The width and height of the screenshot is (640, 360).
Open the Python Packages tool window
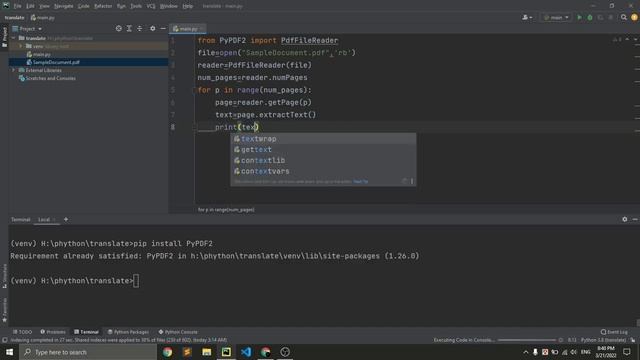(x=128, y=332)
